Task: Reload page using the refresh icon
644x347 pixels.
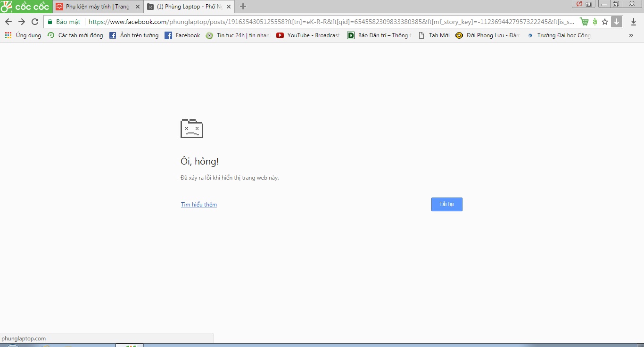Action: [x=35, y=22]
